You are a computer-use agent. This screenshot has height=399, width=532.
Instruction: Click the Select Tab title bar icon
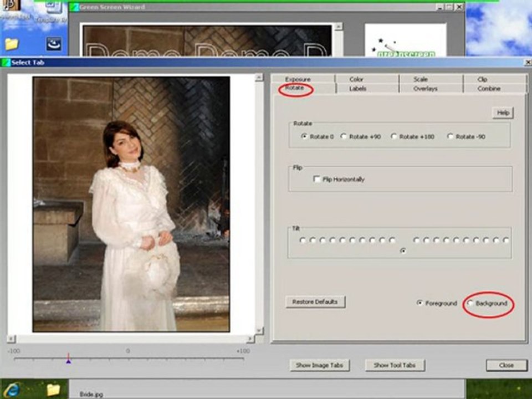point(6,63)
